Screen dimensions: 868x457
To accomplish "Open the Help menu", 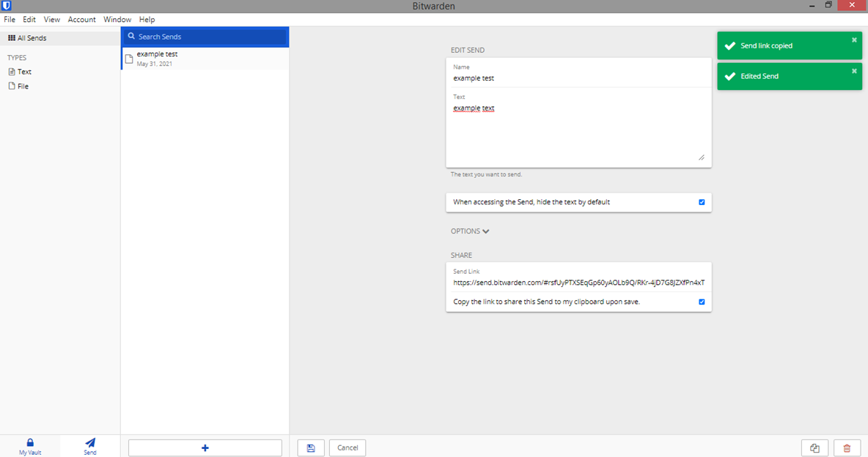I will coord(147,19).
